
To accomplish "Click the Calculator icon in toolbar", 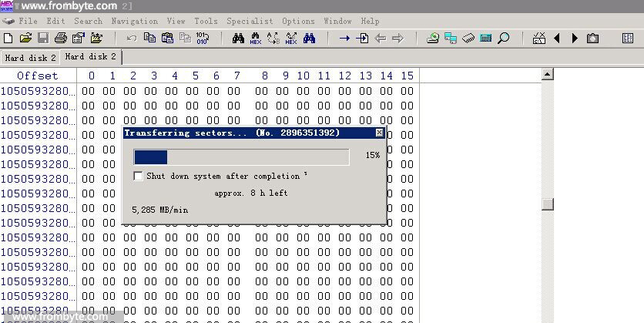I will pos(486,38).
